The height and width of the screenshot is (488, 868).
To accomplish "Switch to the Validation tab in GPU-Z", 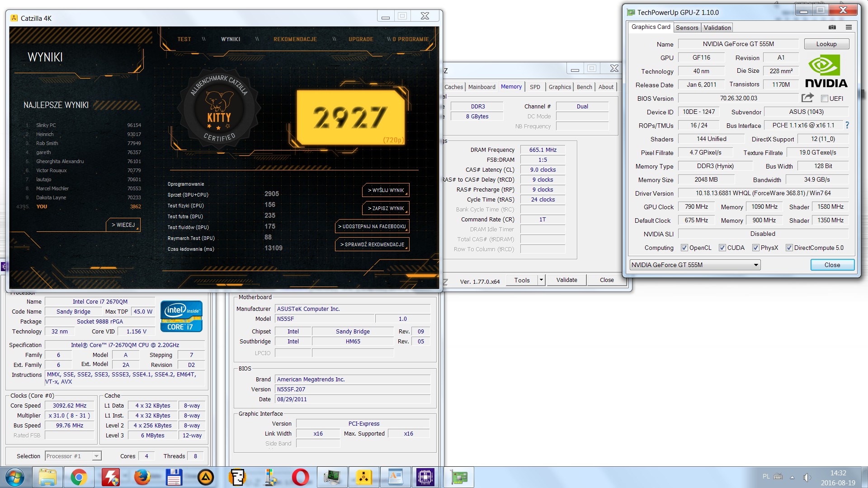I will (x=717, y=28).
